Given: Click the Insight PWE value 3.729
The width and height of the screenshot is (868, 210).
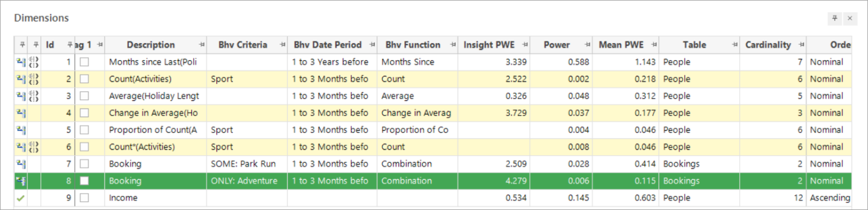Looking at the screenshot, I should [494, 113].
